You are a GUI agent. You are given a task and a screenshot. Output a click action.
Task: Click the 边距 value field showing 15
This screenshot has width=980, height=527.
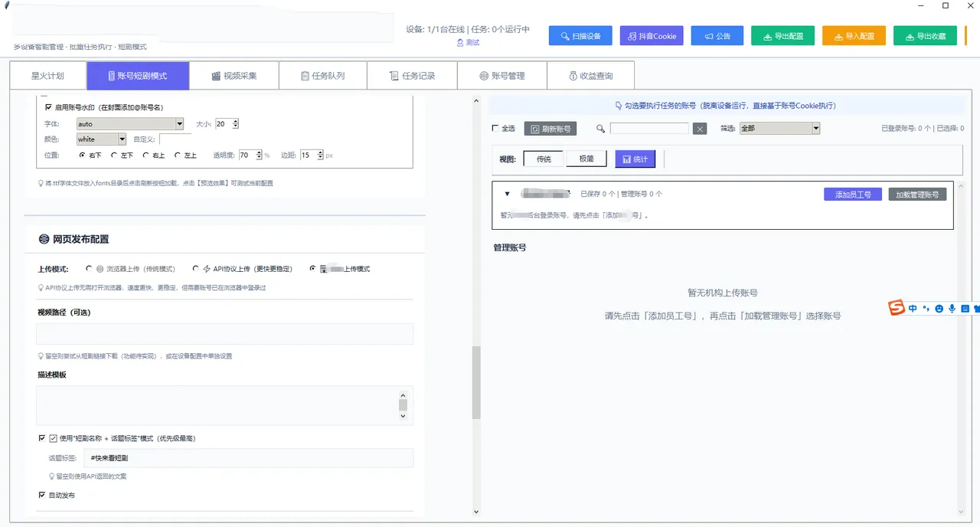click(x=308, y=155)
